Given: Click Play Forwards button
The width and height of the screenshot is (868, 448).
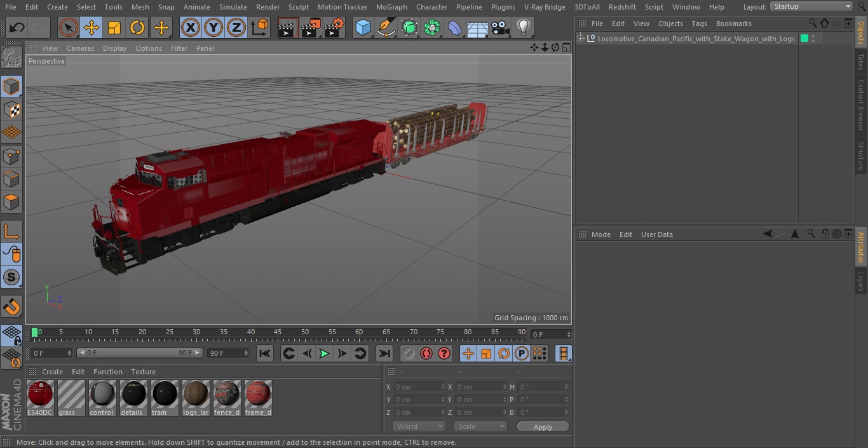Looking at the screenshot, I should pyautogui.click(x=324, y=354).
